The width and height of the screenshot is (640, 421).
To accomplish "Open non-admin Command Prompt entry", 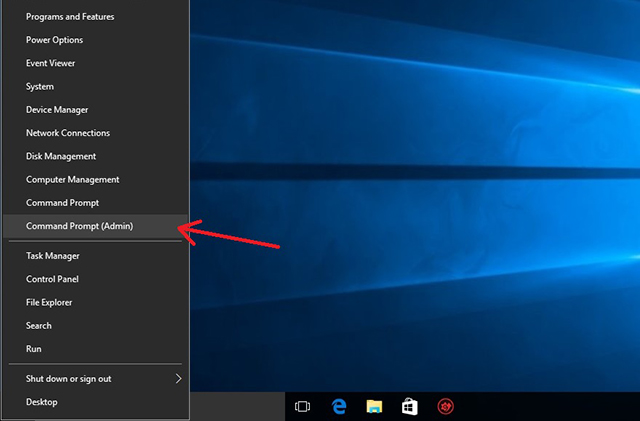I will [96, 203].
